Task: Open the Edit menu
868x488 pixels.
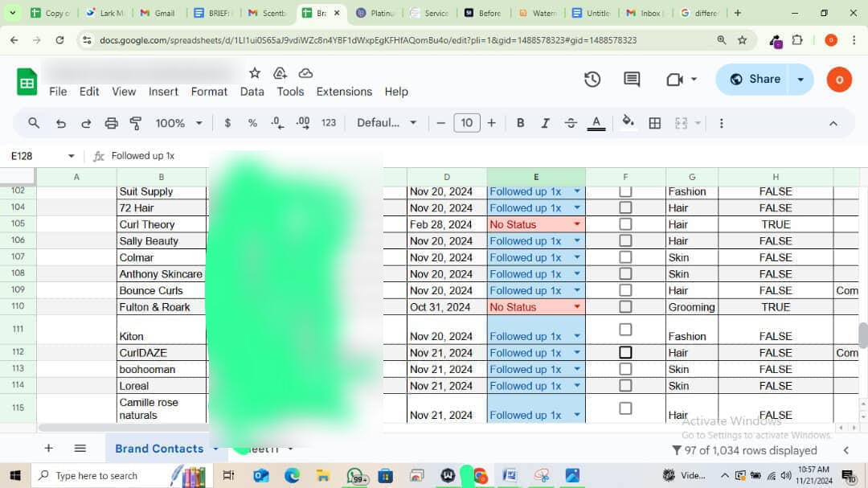Action: coord(89,92)
